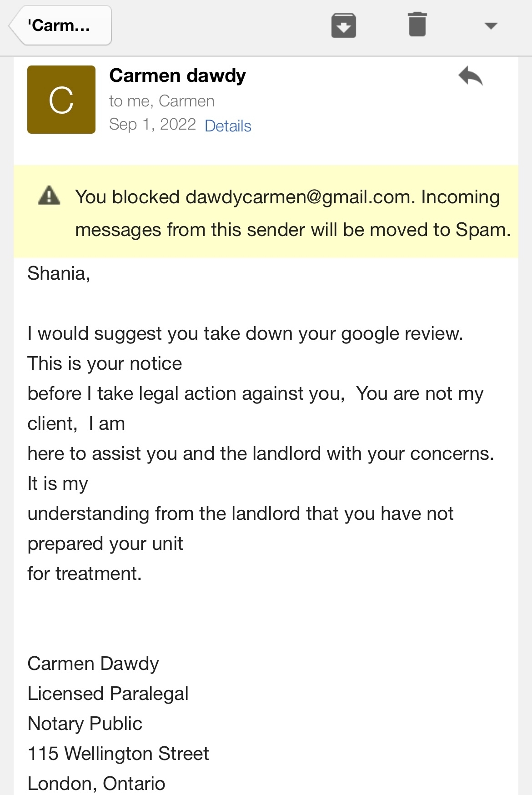Delete the message using the trash icon
This screenshot has height=795, width=532.
417,25
